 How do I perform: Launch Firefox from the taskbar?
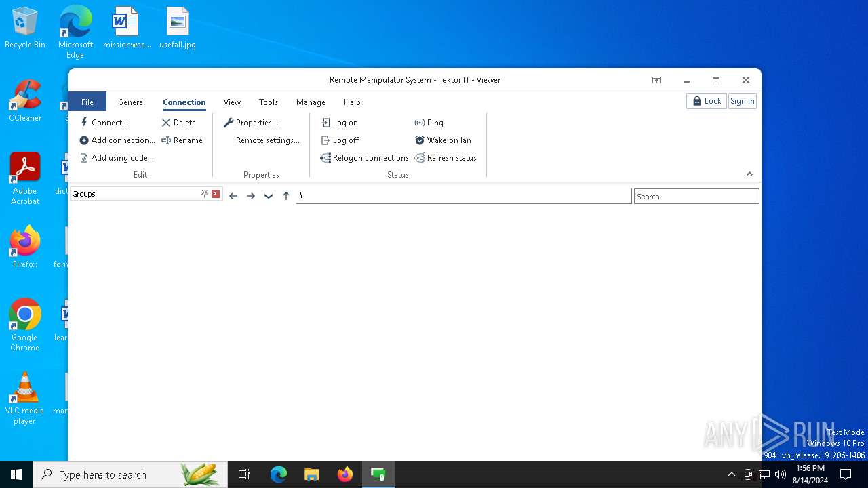345,474
